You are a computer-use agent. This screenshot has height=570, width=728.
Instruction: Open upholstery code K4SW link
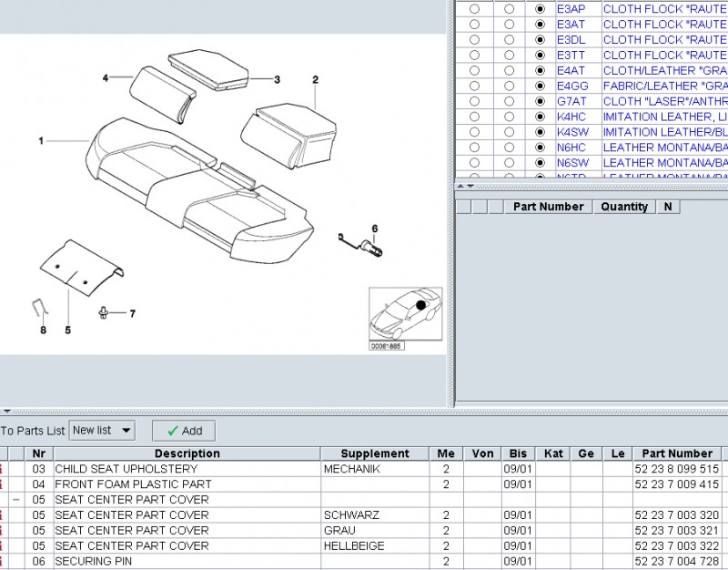click(573, 132)
